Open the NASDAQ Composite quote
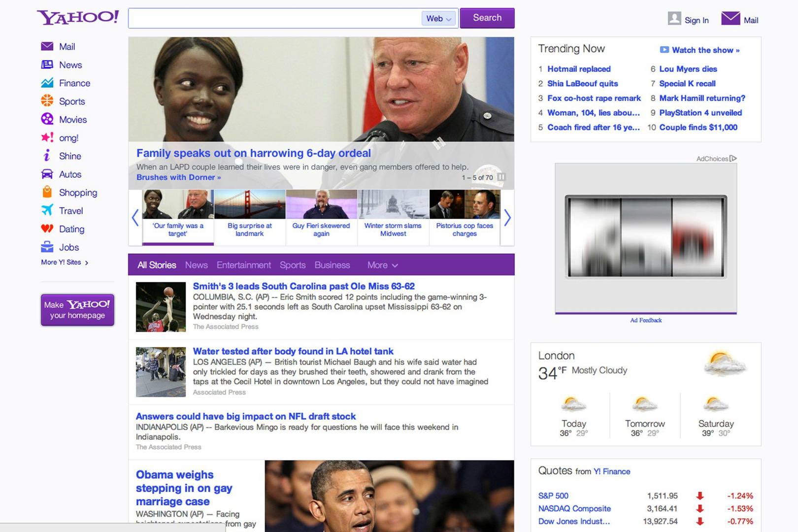 pos(574,508)
